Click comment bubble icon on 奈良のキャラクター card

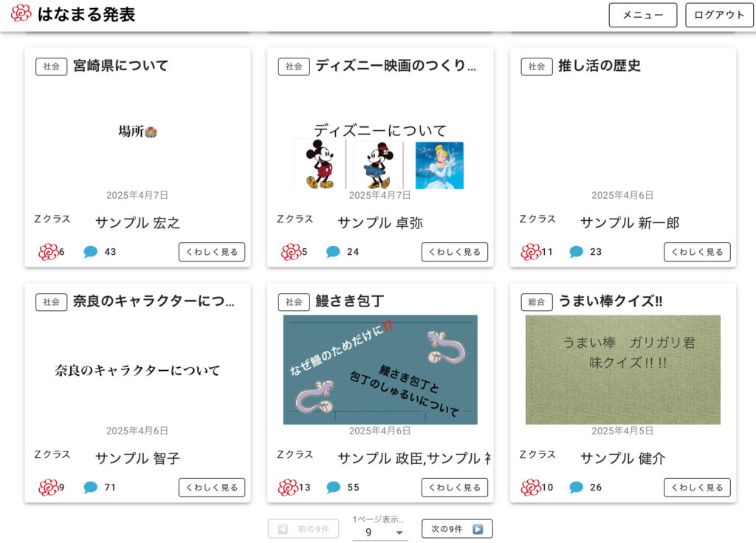click(x=90, y=487)
